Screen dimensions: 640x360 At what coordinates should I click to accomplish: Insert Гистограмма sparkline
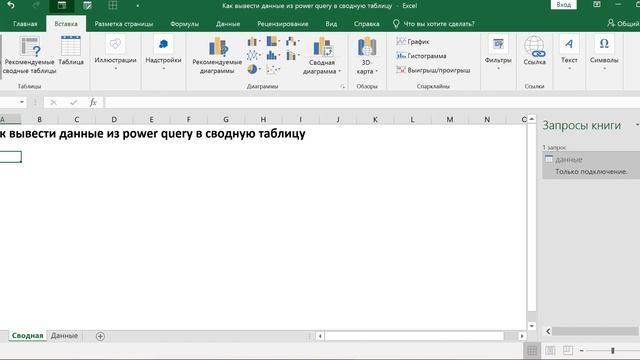[x=421, y=56]
